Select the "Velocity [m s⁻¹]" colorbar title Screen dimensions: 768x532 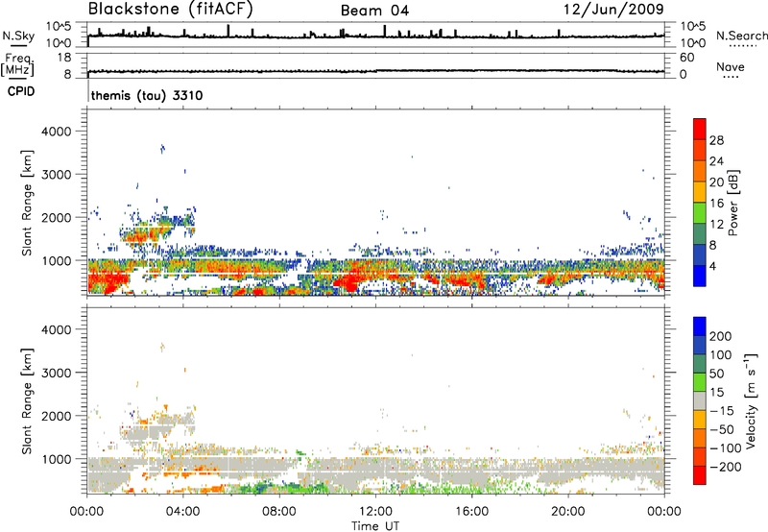751,400
